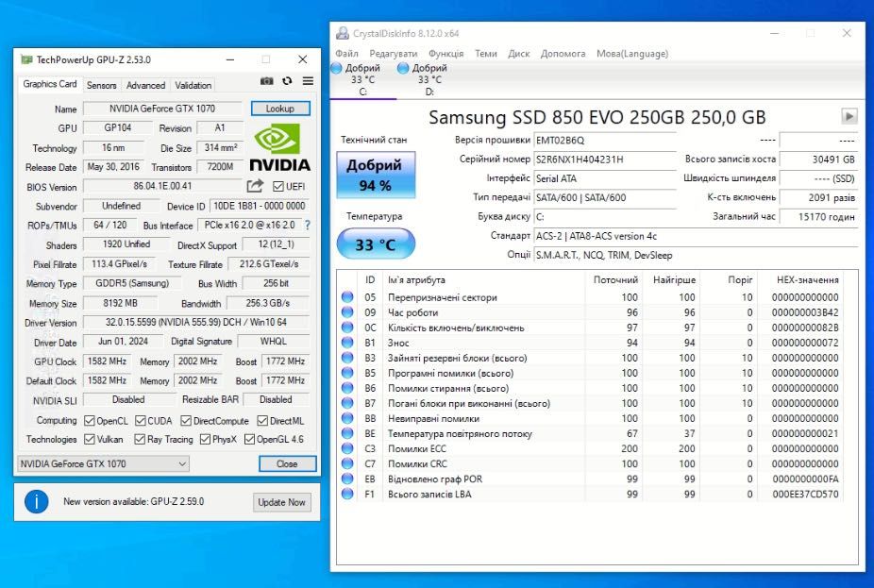Screen dimensions: 874x588
Task: Switch to the Validation tab
Action: (193, 85)
